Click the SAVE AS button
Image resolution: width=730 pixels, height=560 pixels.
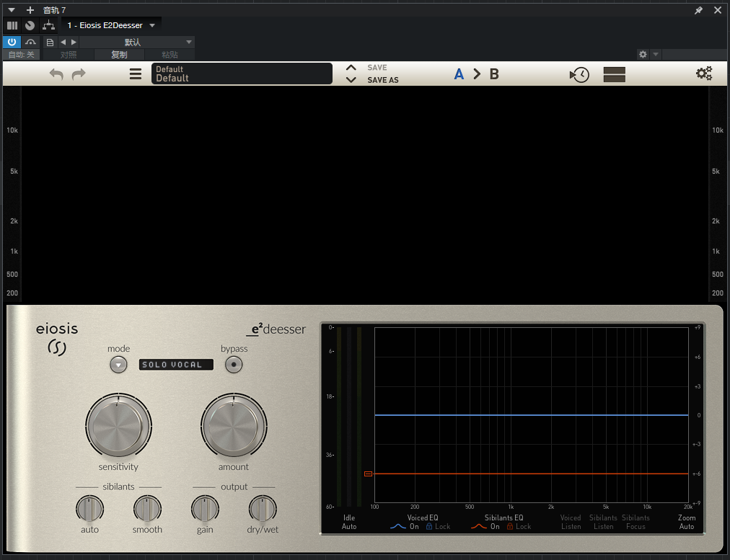click(382, 80)
